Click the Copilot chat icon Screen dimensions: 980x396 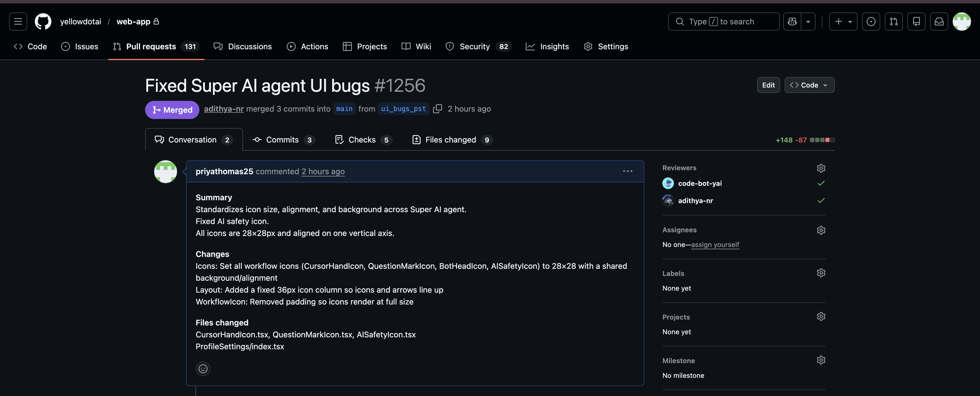click(x=792, y=22)
